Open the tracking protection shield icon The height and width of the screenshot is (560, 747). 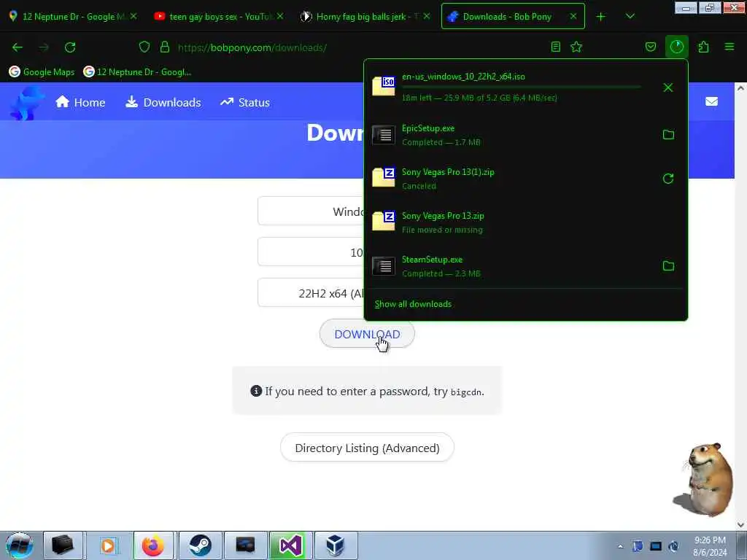click(144, 47)
